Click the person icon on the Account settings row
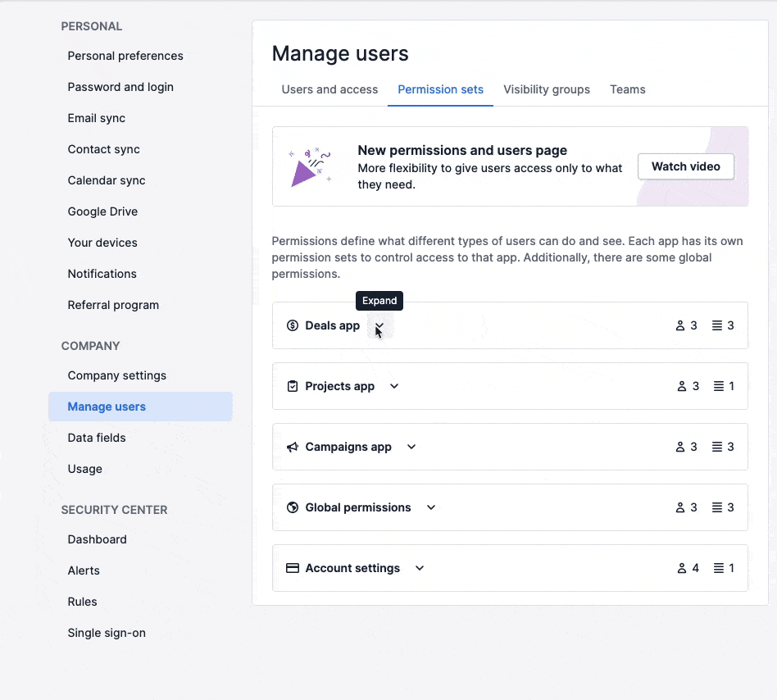 point(679,568)
